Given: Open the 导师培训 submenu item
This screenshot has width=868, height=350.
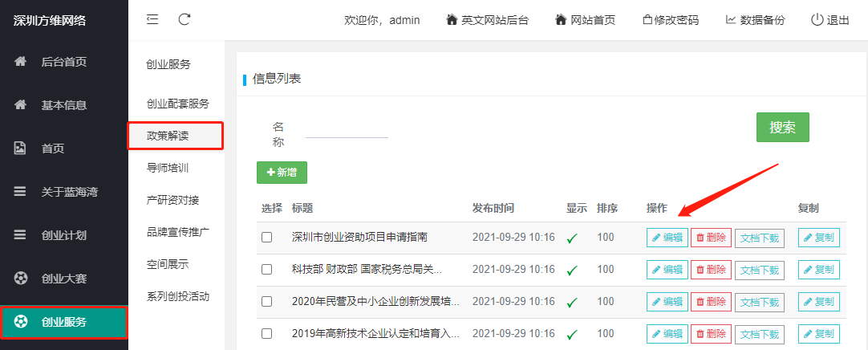Looking at the screenshot, I should point(168,168).
